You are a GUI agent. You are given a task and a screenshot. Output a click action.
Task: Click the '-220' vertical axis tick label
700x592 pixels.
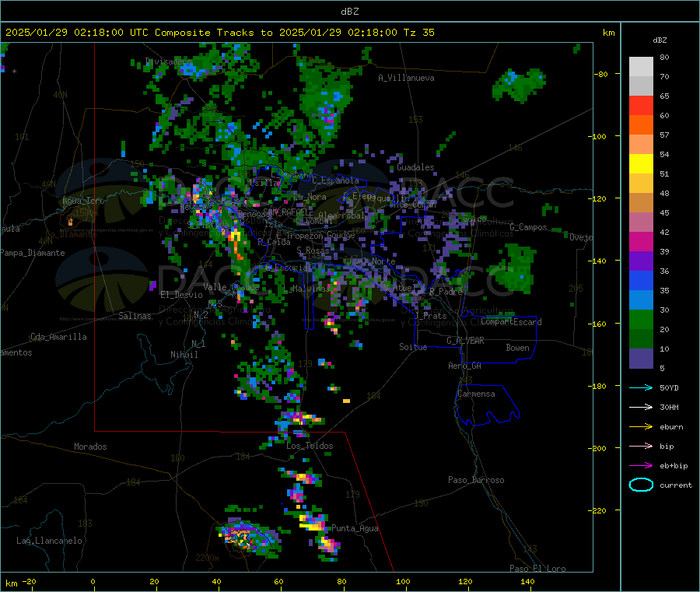tap(599, 511)
